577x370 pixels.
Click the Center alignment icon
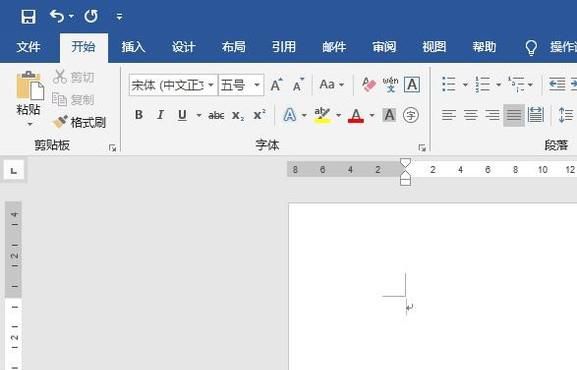(471, 115)
